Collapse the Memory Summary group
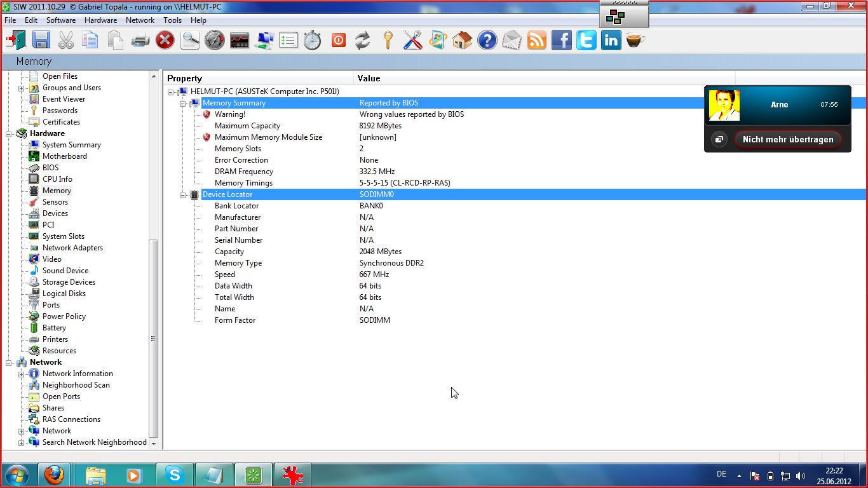 183,104
